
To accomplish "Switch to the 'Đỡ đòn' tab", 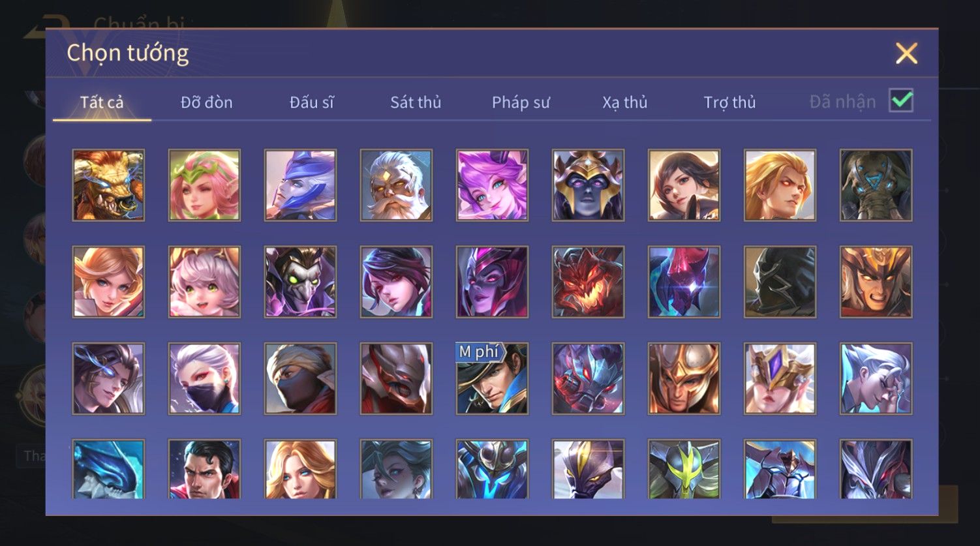I will point(206,102).
